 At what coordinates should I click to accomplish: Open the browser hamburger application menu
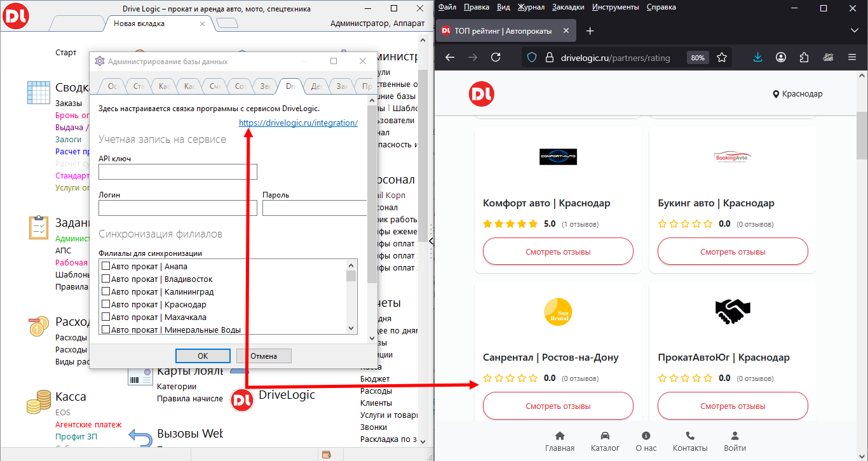point(852,57)
